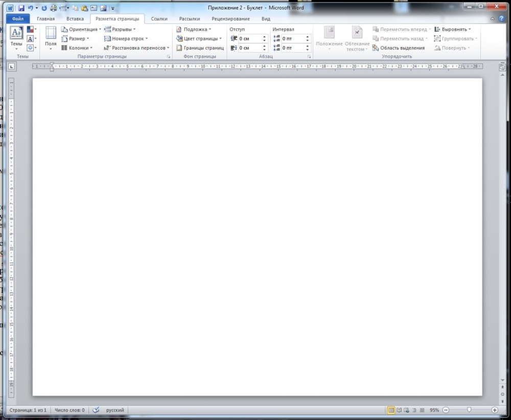This screenshot has width=511, height=420.
Task: Open the Колонки (Columns) dropdown
Action: pos(77,48)
